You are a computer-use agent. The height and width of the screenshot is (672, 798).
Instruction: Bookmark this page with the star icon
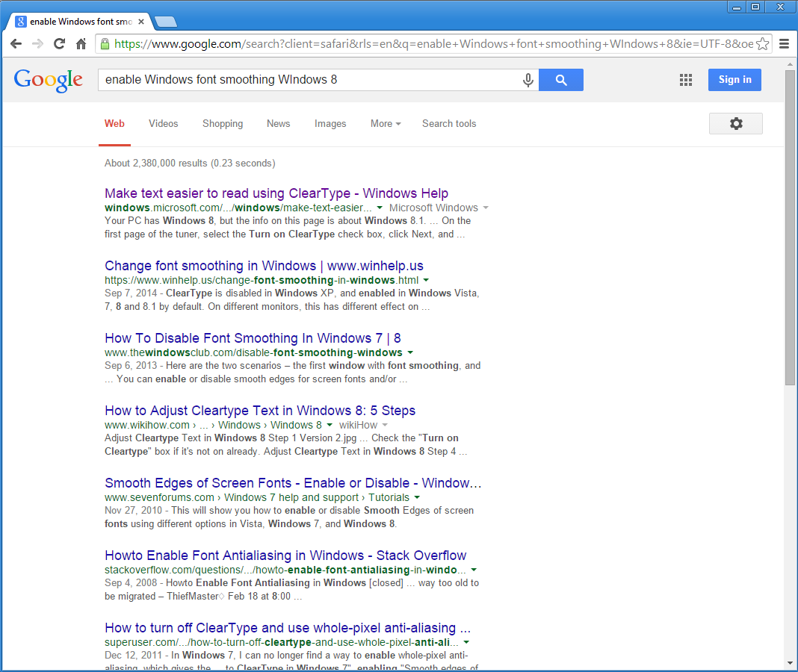[762, 44]
